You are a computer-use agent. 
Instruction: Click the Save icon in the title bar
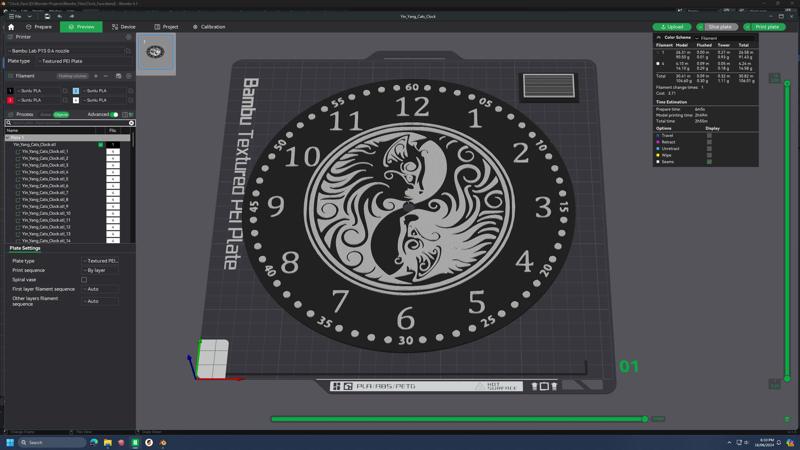click(x=47, y=16)
